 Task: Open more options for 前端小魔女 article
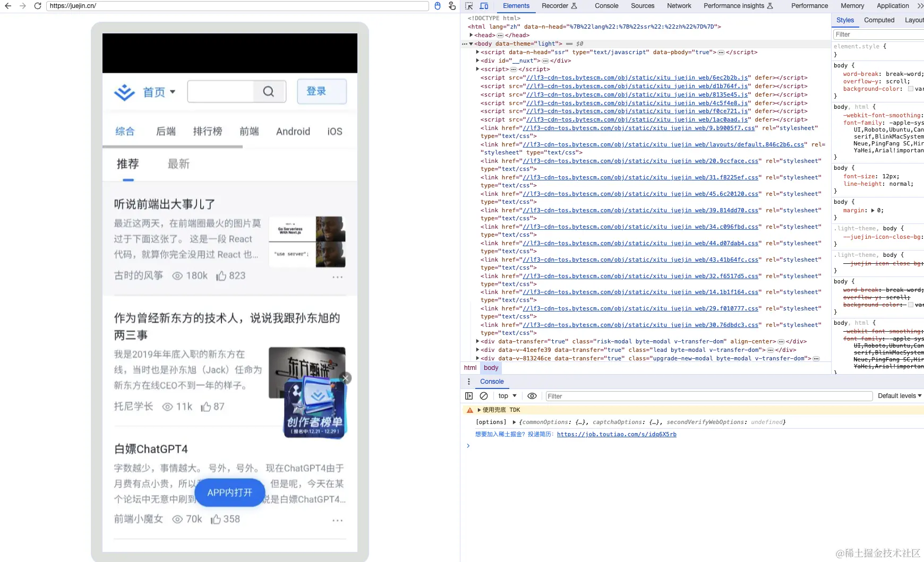pyautogui.click(x=338, y=521)
